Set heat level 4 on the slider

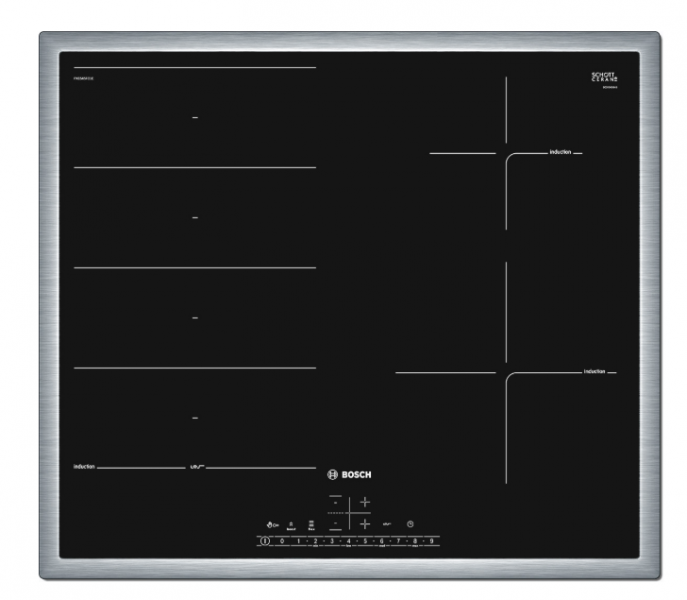point(349,541)
